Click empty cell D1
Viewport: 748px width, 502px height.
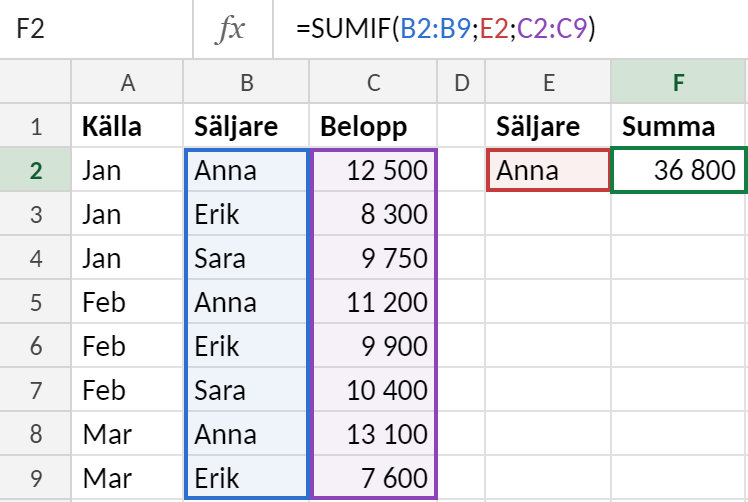(x=461, y=126)
